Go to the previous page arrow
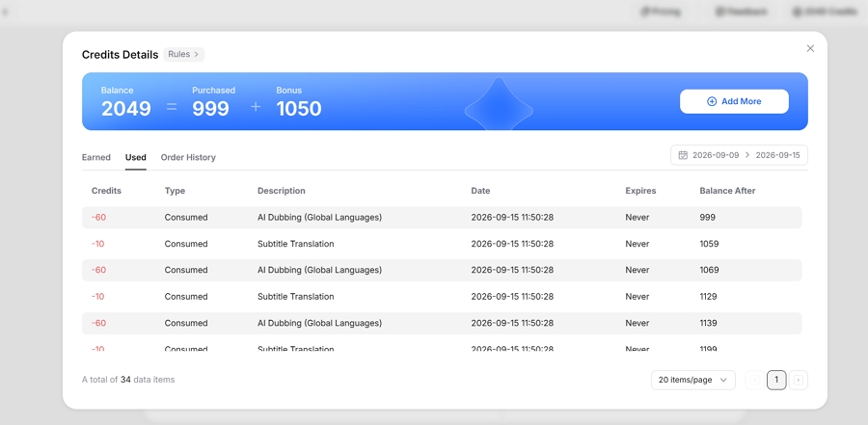This screenshot has width=868, height=425. [x=754, y=380]
